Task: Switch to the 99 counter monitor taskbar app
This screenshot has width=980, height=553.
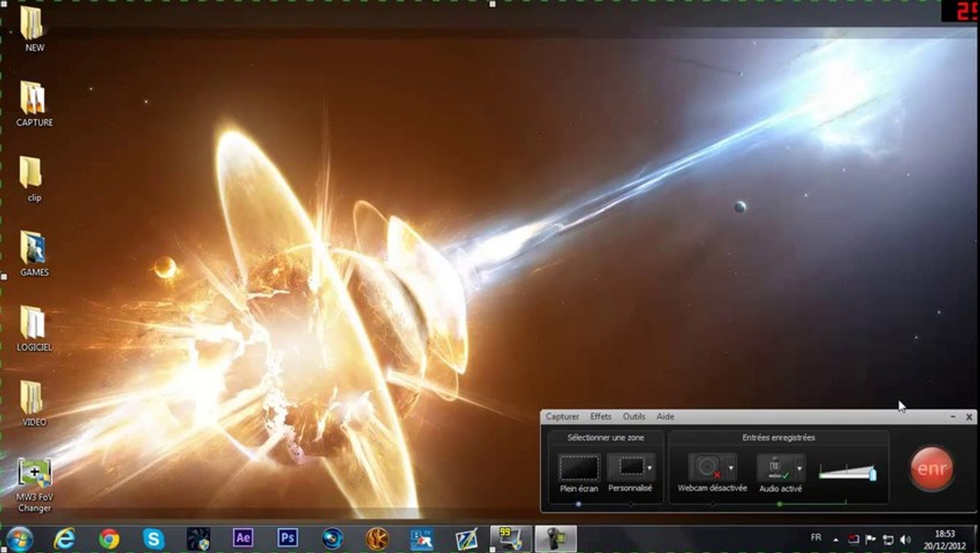Action: [510, 538]
